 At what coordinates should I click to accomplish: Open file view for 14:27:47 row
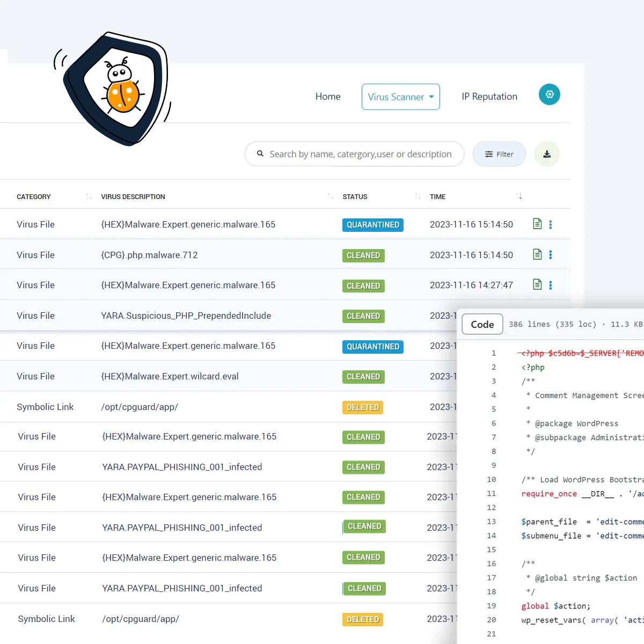point(537,284)
